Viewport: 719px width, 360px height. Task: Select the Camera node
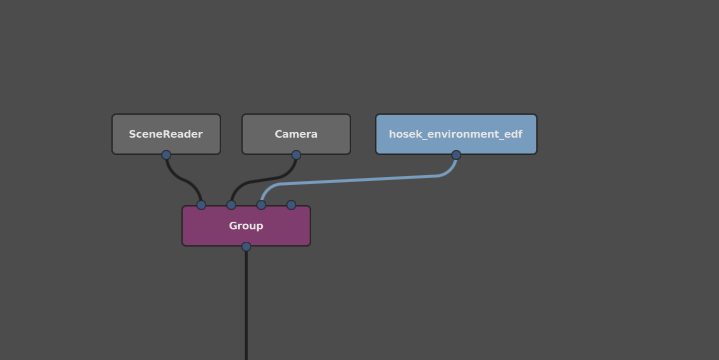pyautogui.click(x=296, y=134)
